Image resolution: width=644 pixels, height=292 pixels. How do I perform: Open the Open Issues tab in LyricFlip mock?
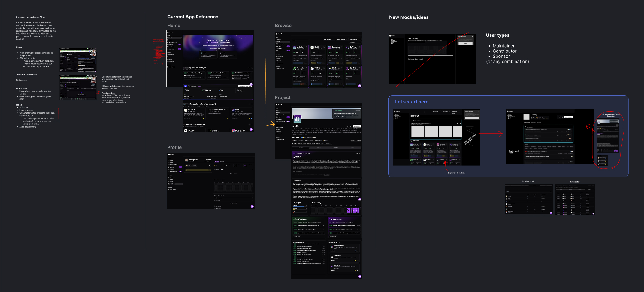pos(527,123)
